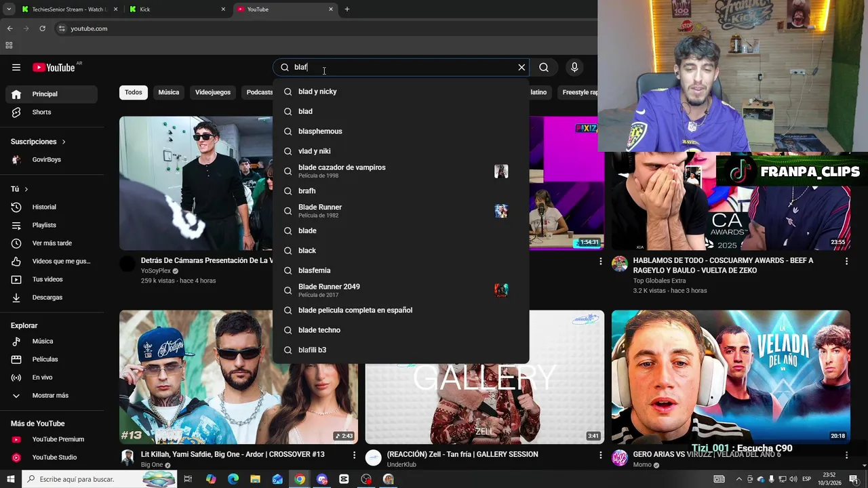Screen dimensions: 868x488
Task: Open Playlists in sidebar
Action: [x=52, y=225]
